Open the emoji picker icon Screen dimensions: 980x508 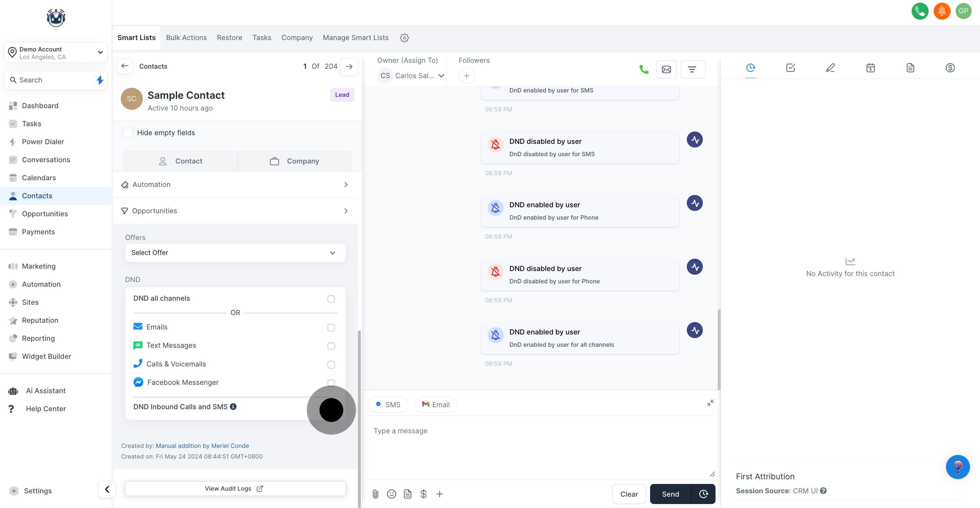[391, 494]
